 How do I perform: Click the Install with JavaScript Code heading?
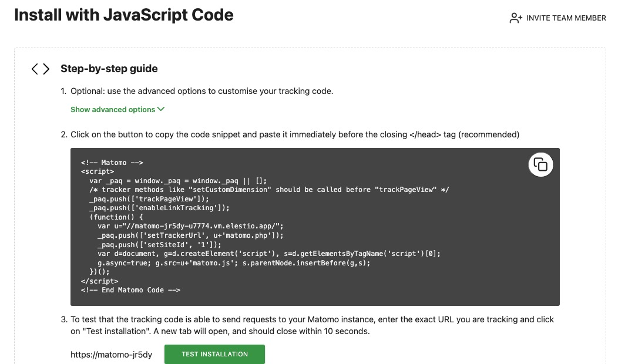point(123,15)
